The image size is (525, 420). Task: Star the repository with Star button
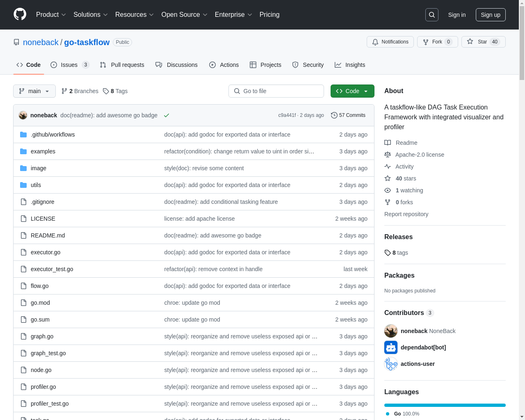coord(484,42)
